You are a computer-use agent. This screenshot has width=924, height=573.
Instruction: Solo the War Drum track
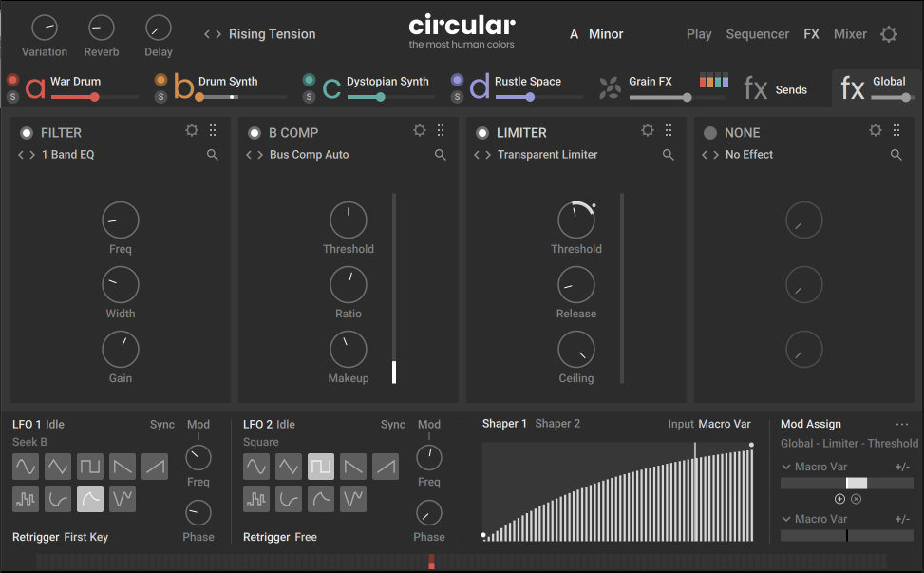pyautogui.click(x=12, y=95)
